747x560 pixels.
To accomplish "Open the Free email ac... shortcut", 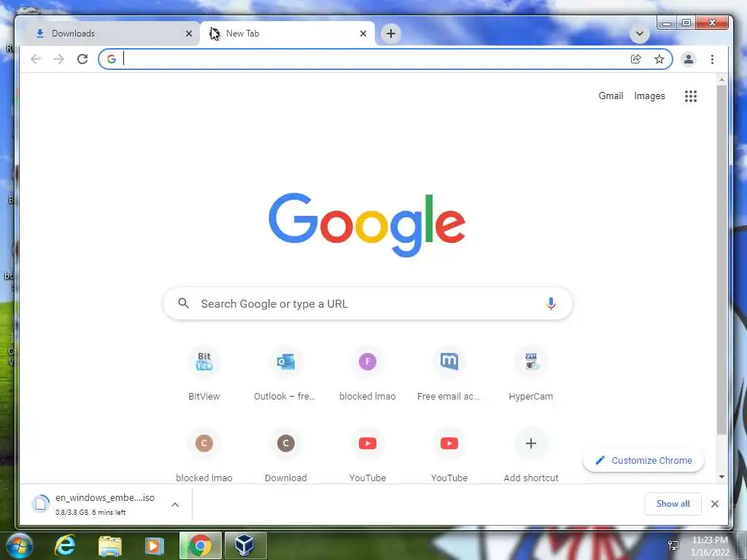I will pyautogui.click(x=449, y=374).
